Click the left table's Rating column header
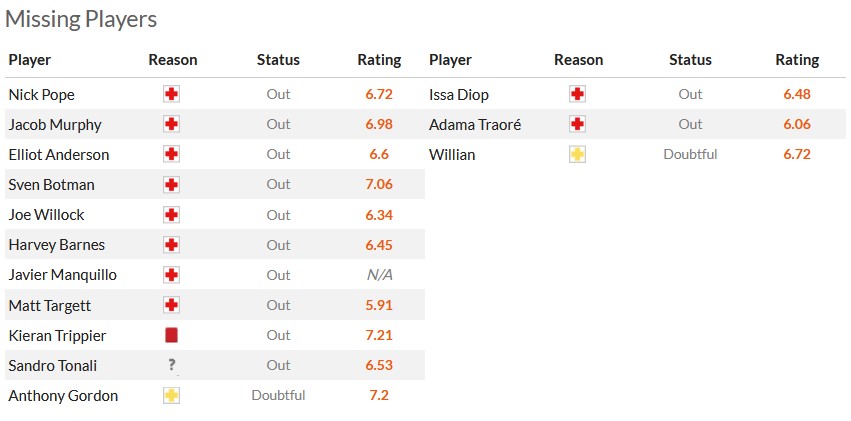Image resolution: width=851 pixels, height=421 pixels. [379, 60]
